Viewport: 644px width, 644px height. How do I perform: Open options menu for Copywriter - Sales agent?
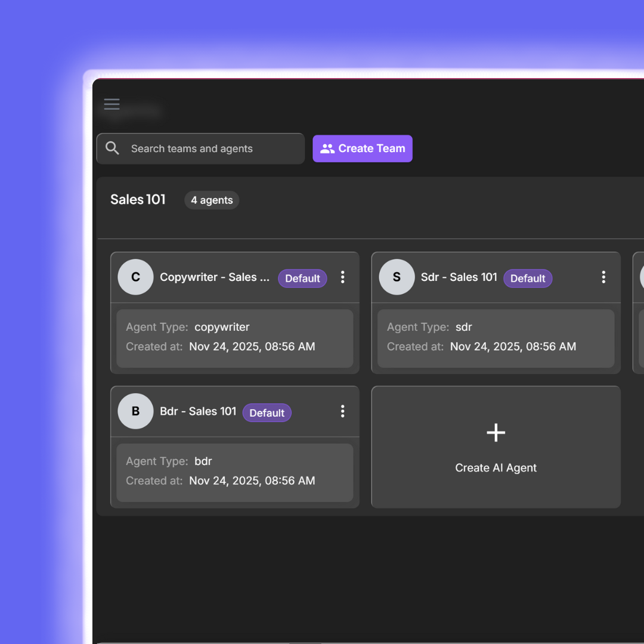click(x=343, y=277)
